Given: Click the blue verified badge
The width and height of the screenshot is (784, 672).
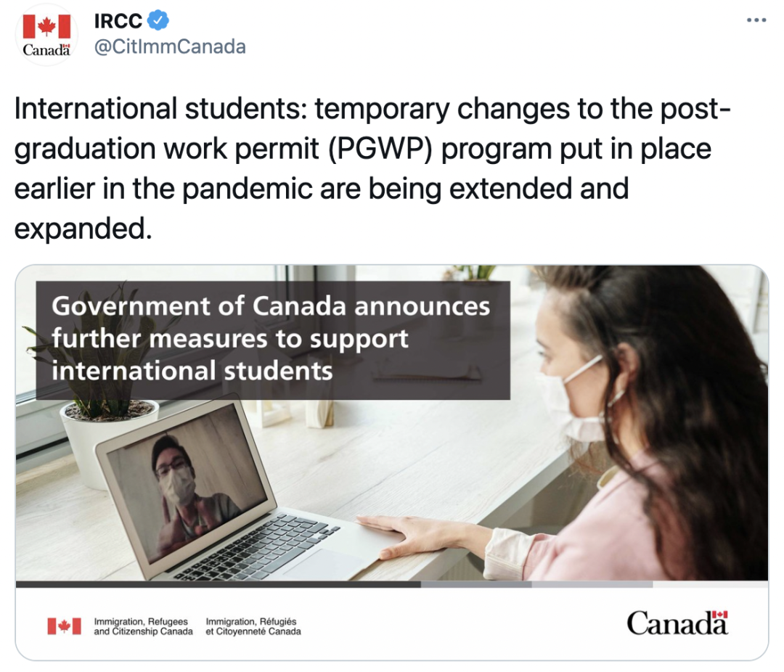Looking at the screenshot, I should tap(158, 20).
